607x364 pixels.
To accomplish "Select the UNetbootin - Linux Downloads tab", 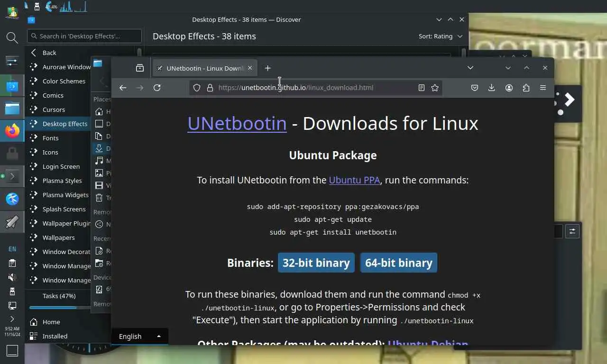I will point(205,68).
